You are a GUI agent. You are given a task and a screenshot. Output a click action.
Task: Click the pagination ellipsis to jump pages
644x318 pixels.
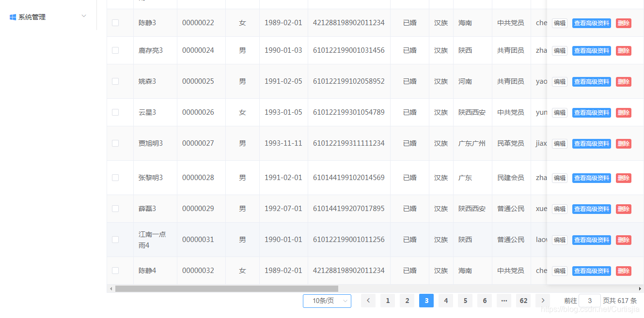(504, 301)
